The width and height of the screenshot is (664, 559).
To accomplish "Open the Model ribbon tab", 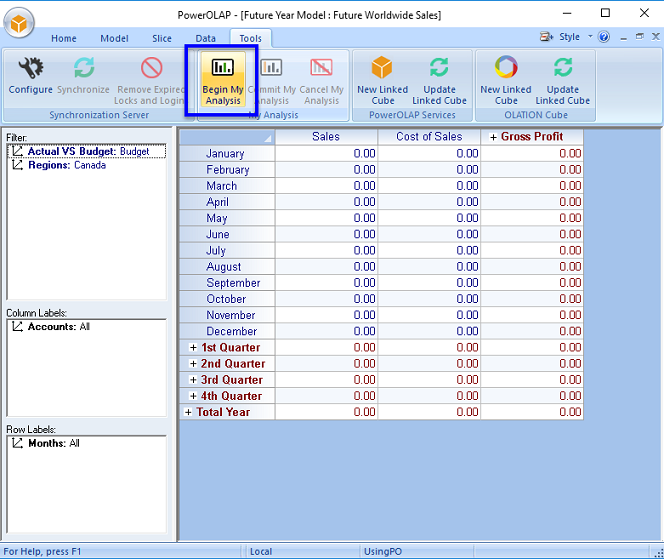I will point(114,39).
